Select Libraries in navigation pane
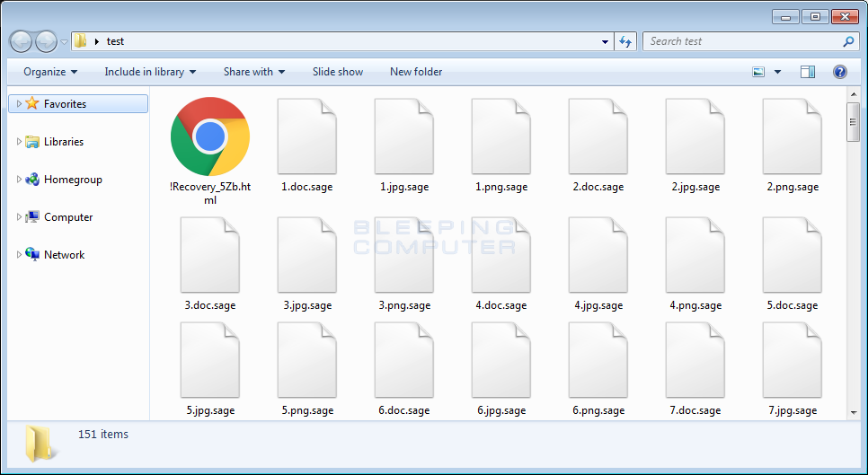Screen dimensions: 868x475 pyautogui.click(x=64, y=142)
